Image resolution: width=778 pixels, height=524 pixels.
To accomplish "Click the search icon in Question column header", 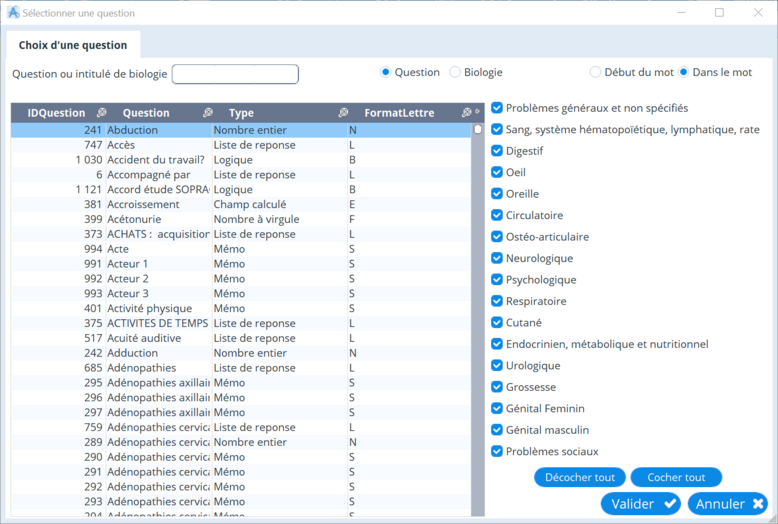I will tap(208, 113).
